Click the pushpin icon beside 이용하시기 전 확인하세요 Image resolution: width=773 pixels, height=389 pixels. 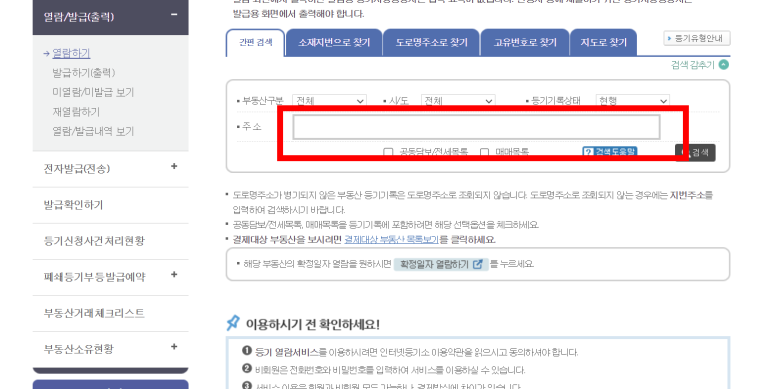(x=233, y=323)
